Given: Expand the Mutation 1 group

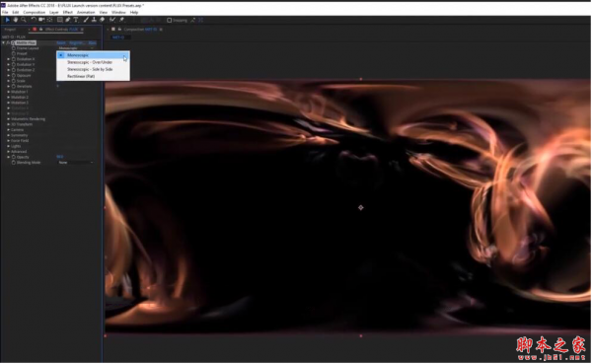Looking at the screenshot, I should (x=9, y=92).
